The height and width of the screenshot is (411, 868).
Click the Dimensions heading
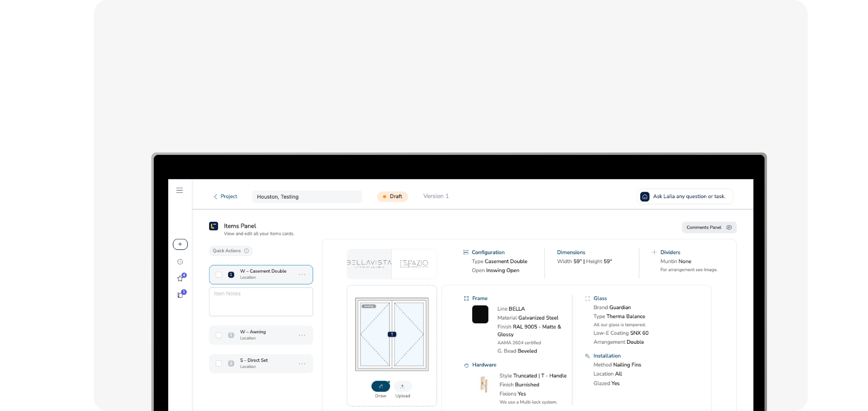click(x=571, y=252)
